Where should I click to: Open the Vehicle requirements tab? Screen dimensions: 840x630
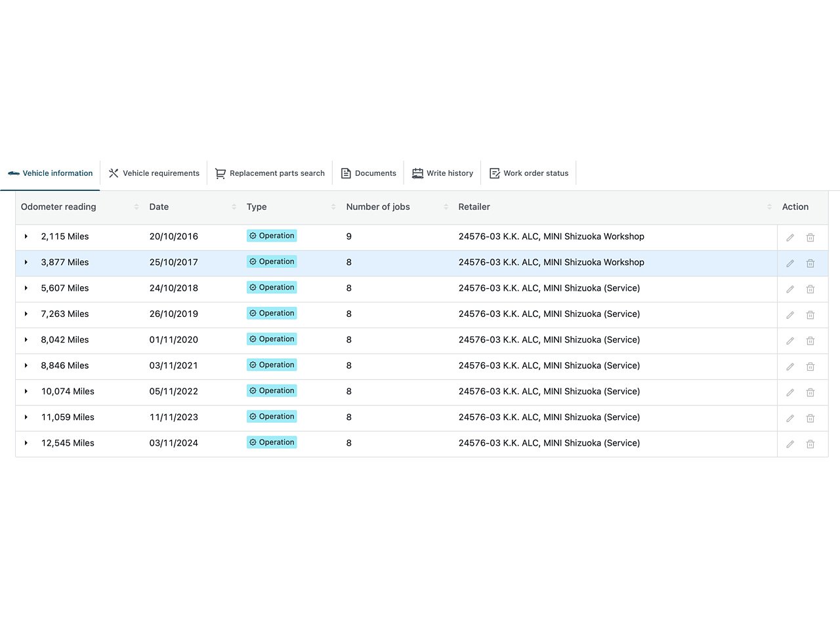154,173
